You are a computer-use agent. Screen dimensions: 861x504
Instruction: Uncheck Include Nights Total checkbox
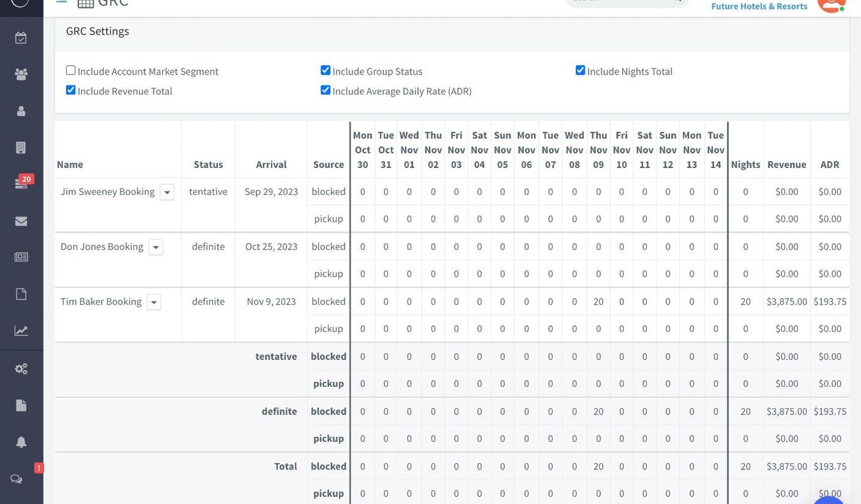click(x=580, y=70)
